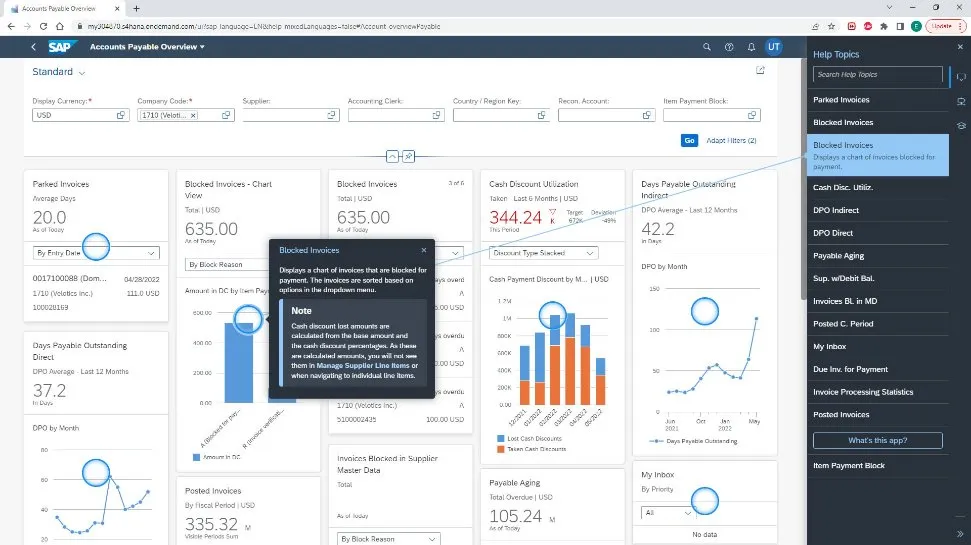This screenshot has width=971, height=545.
Task: Click the Search Help Topics field
Action: click(x=877, y=75)
